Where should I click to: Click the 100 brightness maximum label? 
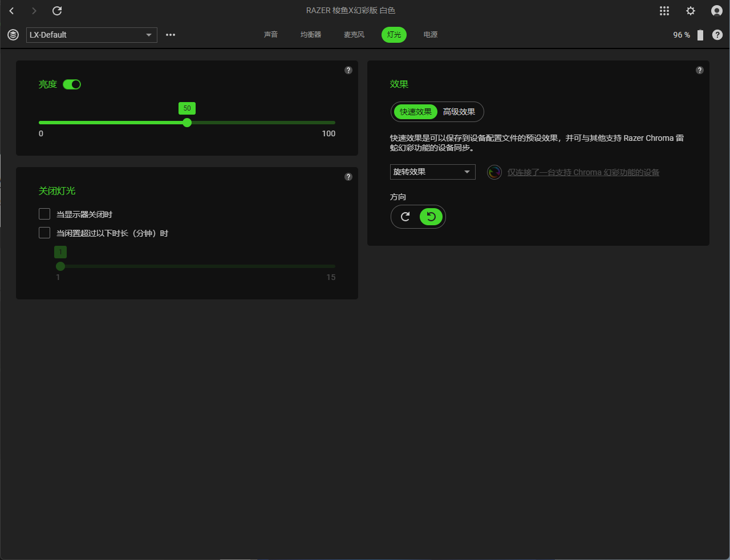click(x=328, y=133)
